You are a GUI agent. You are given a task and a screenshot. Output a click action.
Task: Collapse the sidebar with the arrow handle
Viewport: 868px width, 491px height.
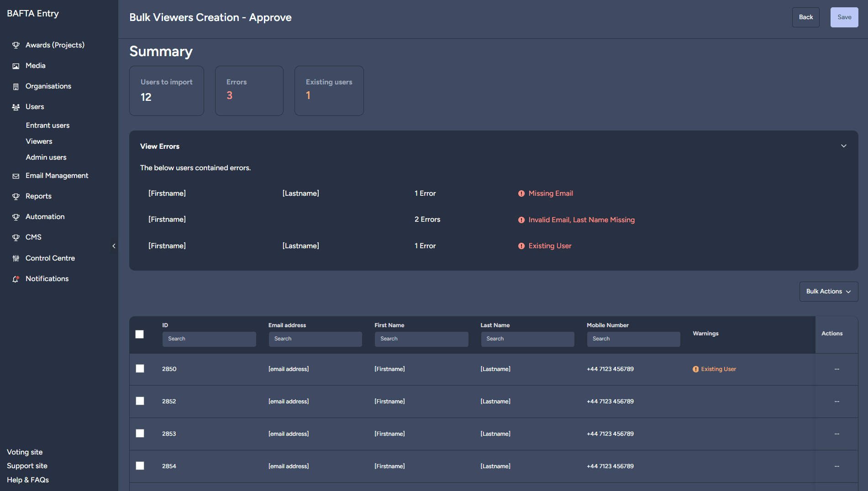pyautogui.click(x=114, y=246)
